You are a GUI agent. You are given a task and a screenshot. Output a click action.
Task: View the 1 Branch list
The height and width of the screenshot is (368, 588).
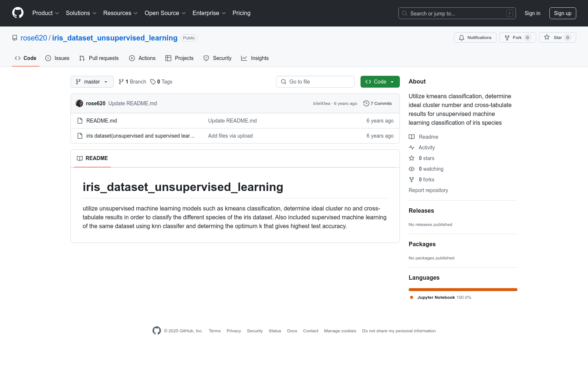click(x=132, y=82)
